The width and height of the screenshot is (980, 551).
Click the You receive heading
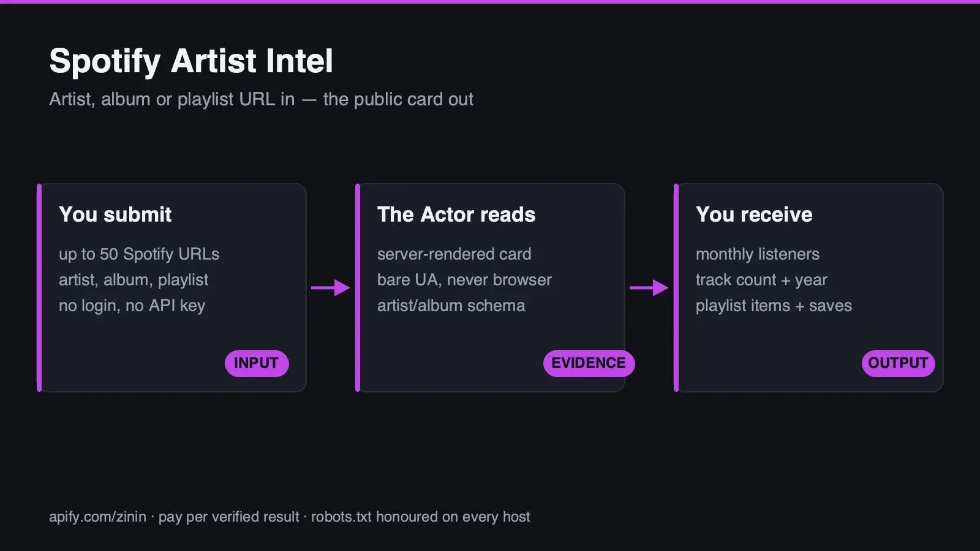coord(754,214)
